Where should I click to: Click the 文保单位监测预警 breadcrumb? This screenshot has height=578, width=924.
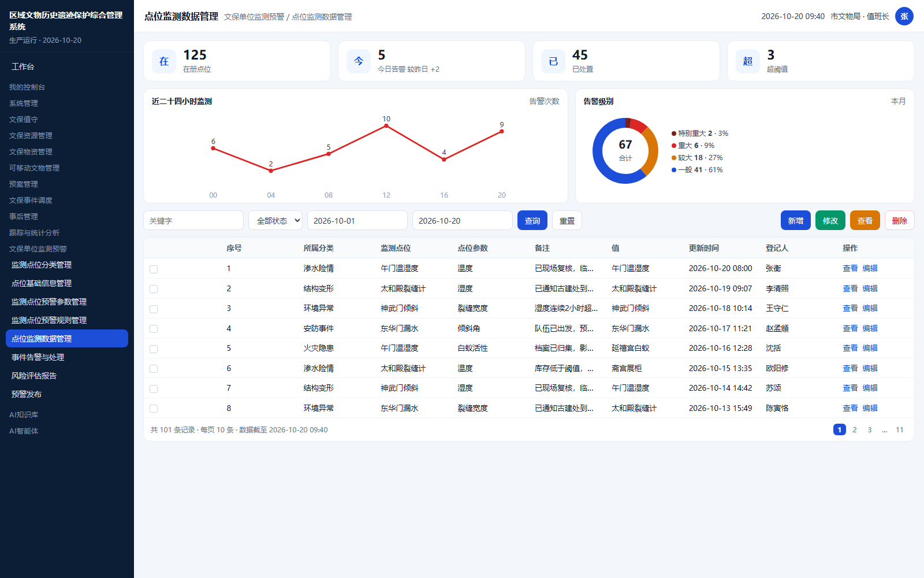254,17
